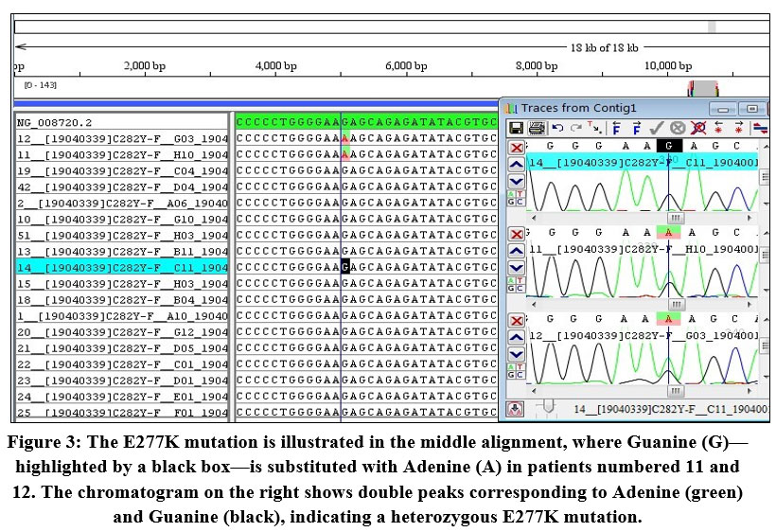
Task: Move trace 12 G03 up with chevron
Action: pos(516,337)
